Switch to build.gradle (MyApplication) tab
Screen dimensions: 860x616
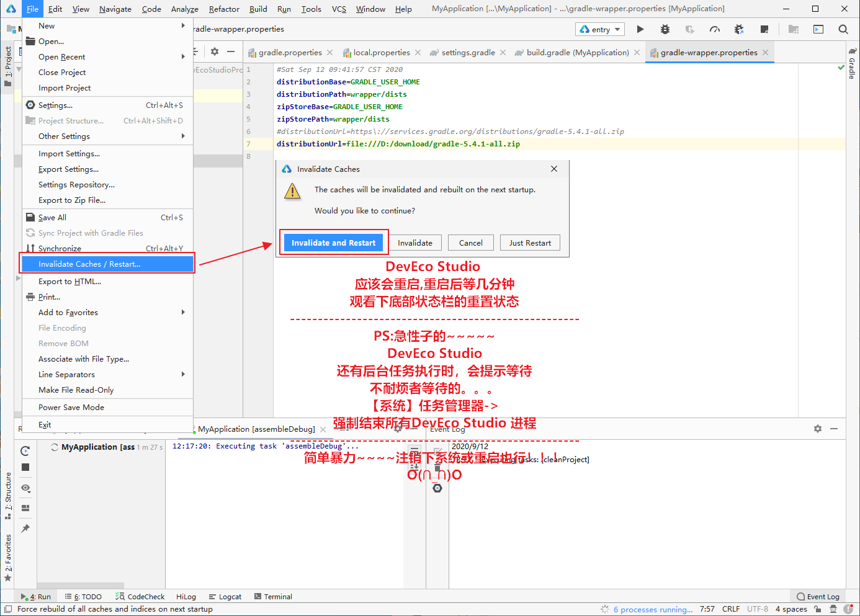[x=577, y=53]
